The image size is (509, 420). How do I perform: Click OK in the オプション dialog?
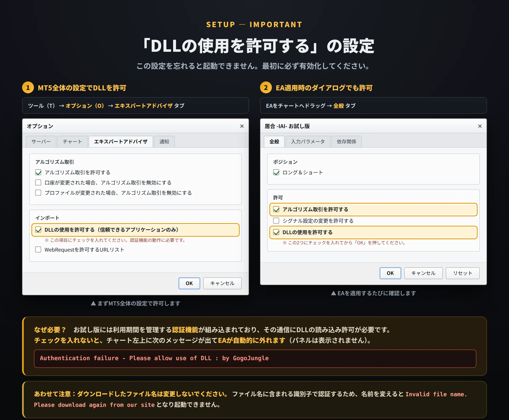pos(189,283)
